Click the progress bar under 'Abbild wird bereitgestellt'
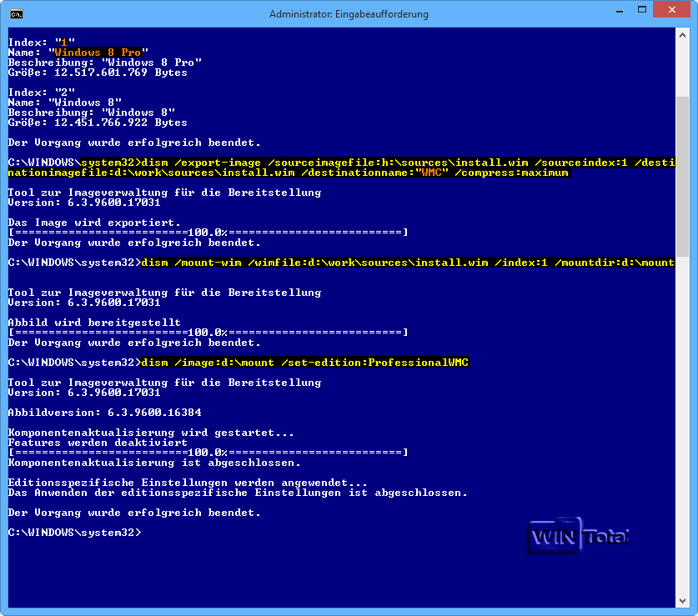Screen dimensions: 698x616 coord(208,333)
